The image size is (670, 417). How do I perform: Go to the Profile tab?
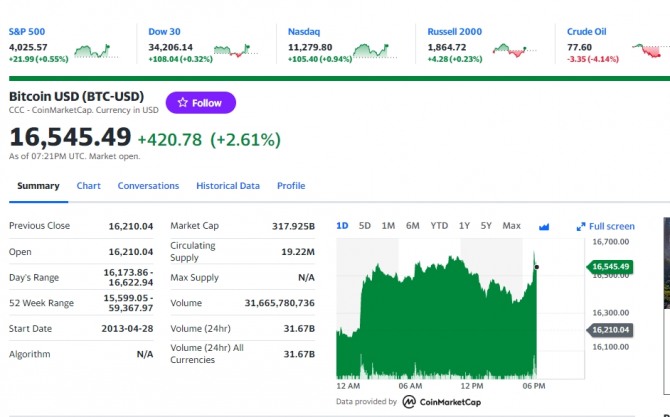(291, 186)
